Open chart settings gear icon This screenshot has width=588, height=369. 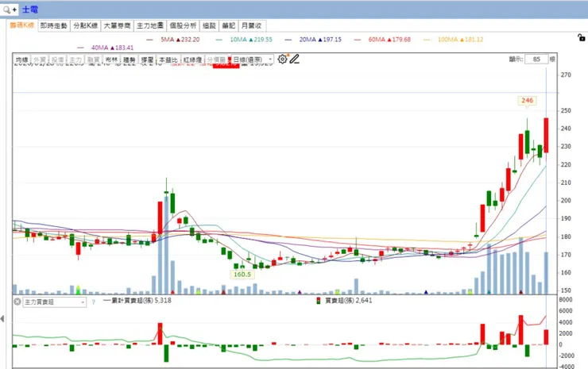[282, 60]
